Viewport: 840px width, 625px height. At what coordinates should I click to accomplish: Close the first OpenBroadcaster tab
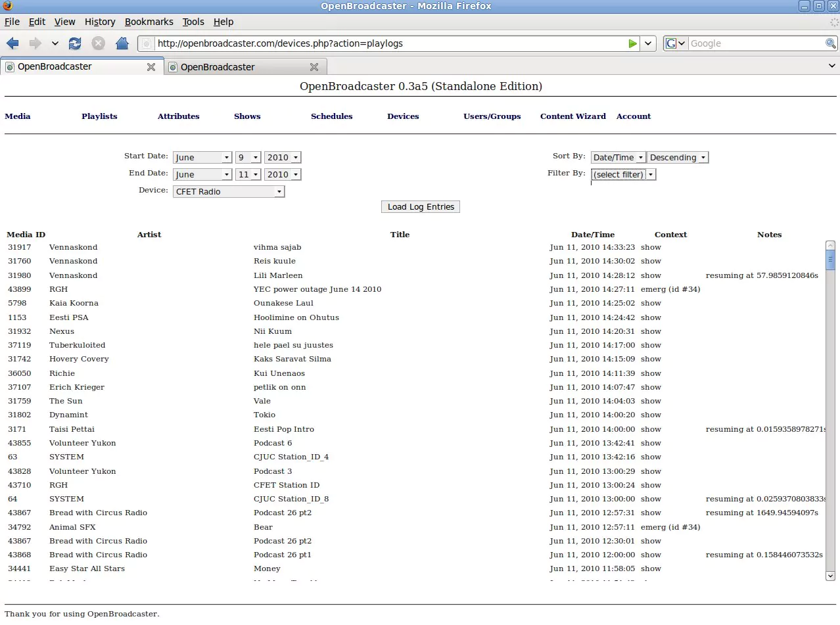(x=151, y=67)
